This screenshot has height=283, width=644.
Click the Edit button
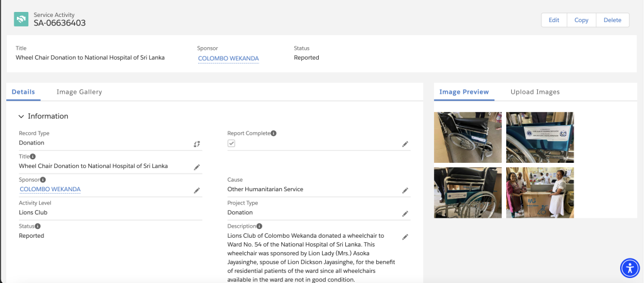click(554, 20)
